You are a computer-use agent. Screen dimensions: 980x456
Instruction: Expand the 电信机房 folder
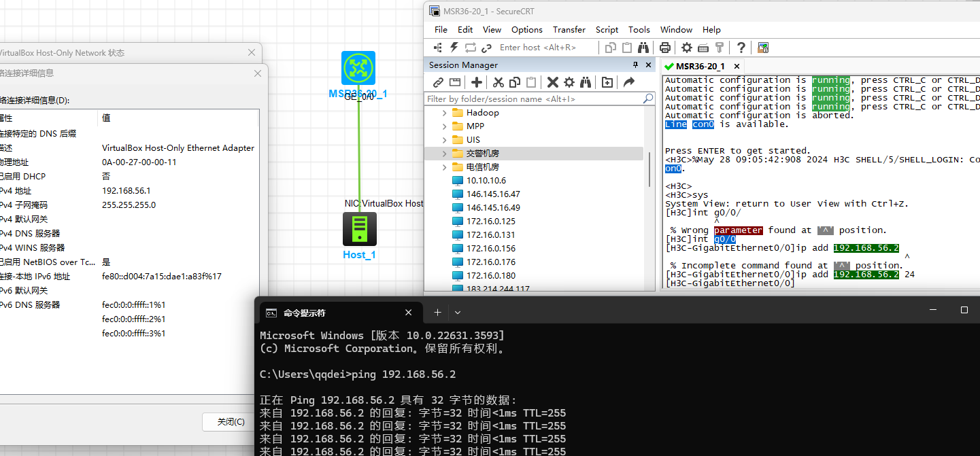tap(445, 167)
